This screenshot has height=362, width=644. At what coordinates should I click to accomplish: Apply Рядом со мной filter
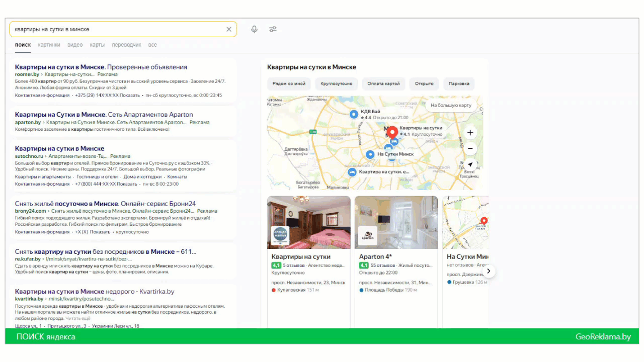tap(289, 83)
